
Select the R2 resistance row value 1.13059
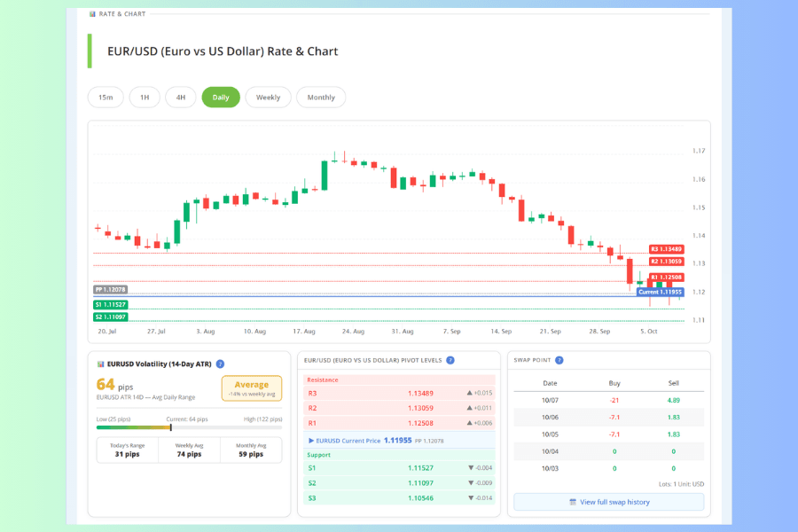pos(399,408)
